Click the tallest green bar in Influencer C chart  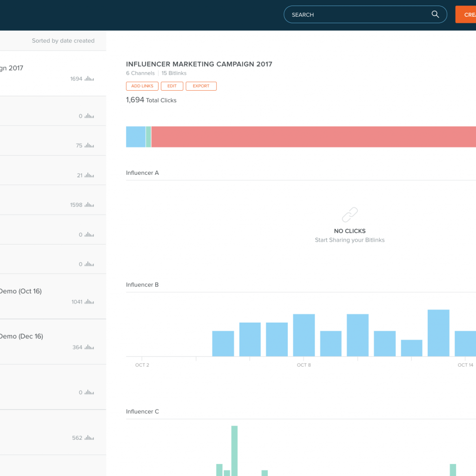point(234,451)
